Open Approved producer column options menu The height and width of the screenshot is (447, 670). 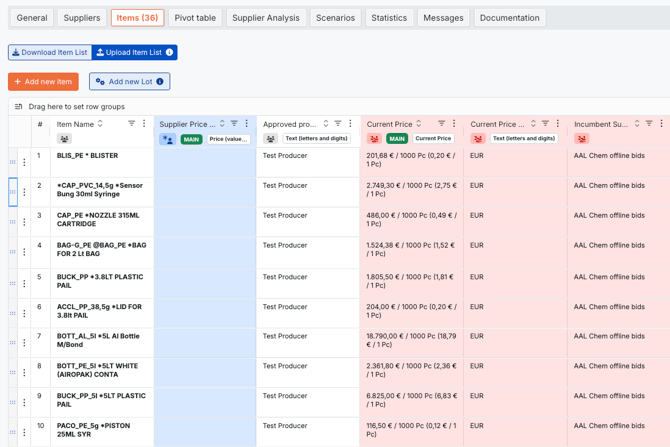350,124
